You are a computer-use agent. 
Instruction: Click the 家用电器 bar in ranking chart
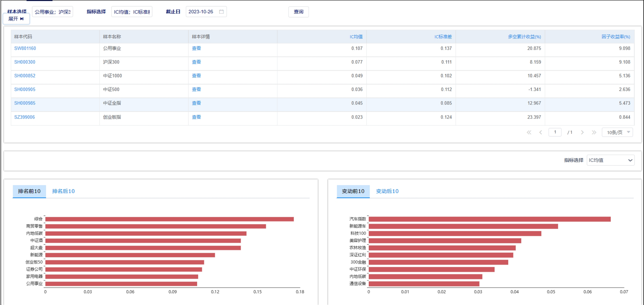pyautogui.click(x=122, y=277)
